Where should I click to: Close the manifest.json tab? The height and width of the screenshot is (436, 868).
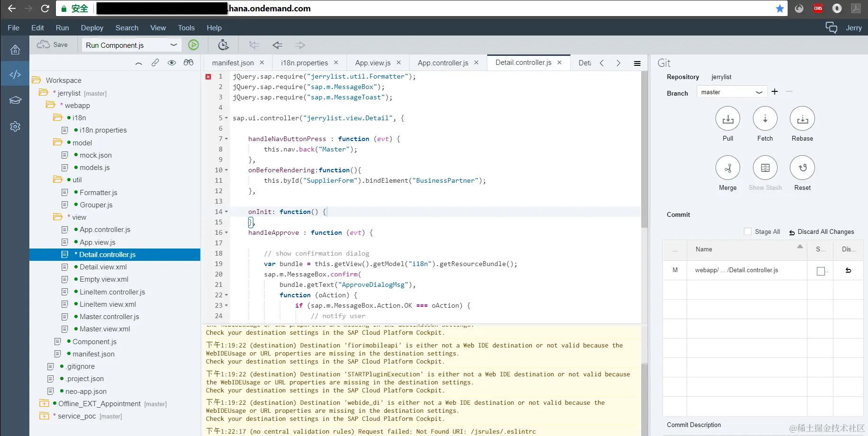(x=262, y=62)
